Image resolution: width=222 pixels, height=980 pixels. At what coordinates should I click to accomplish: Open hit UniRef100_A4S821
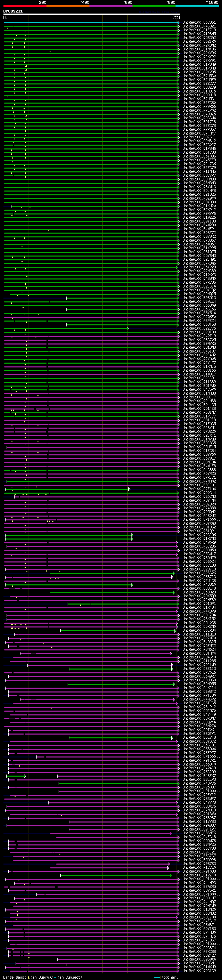(x=199, y=27)
